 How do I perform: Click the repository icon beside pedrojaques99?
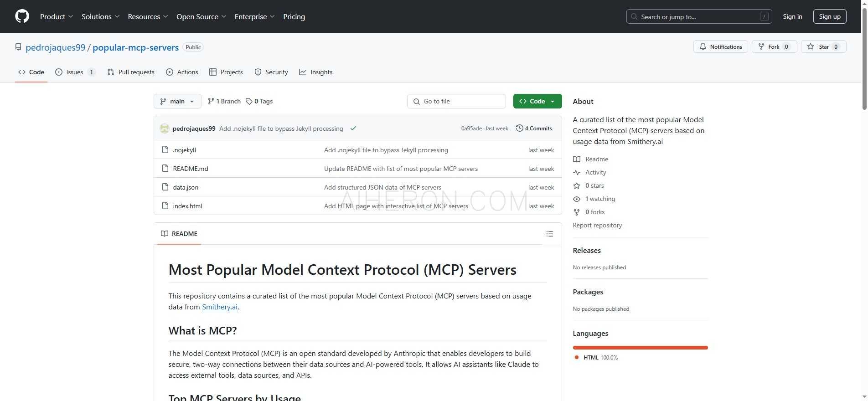click(18, 47)
